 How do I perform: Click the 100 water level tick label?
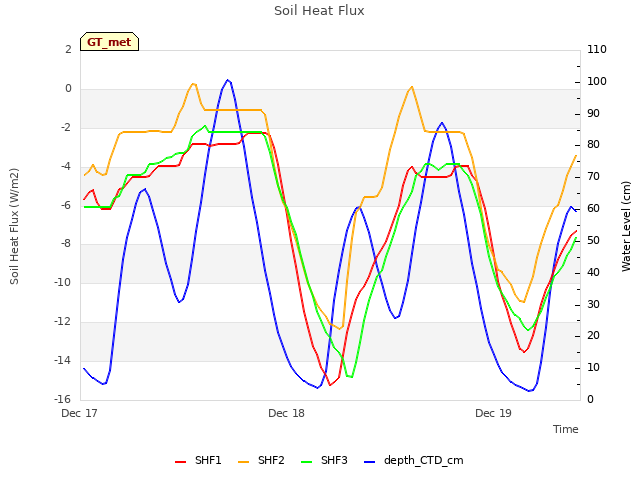597,81
